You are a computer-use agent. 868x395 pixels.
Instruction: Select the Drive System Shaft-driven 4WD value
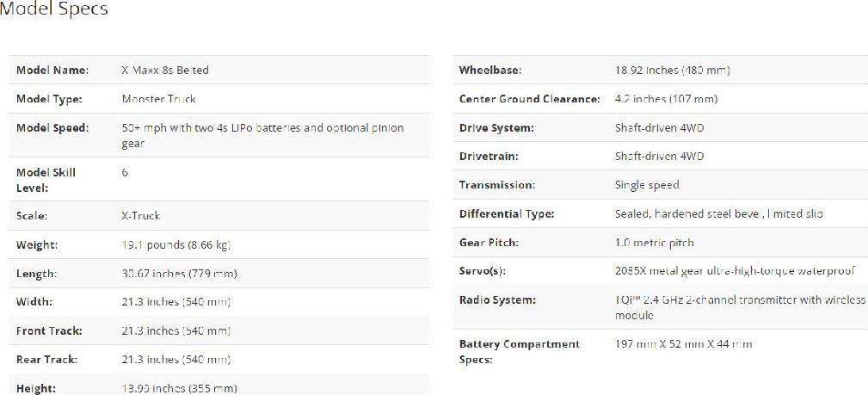click(x=659, y=128)
